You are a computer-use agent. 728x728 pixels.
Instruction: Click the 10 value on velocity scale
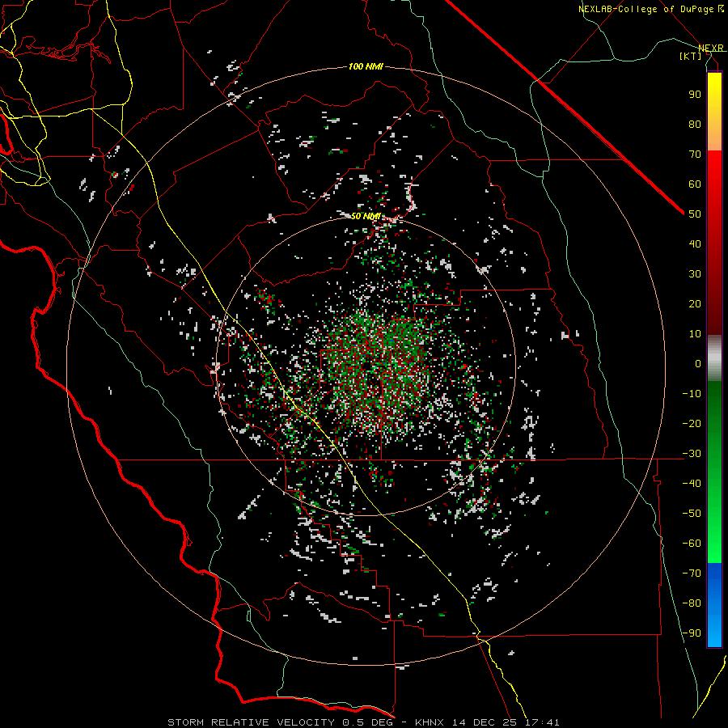(x=695, y=334)
